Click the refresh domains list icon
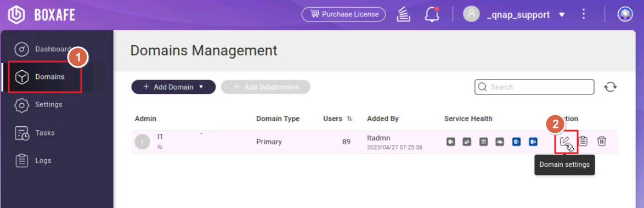The image size is (644, 208). [x=611, y=87]
